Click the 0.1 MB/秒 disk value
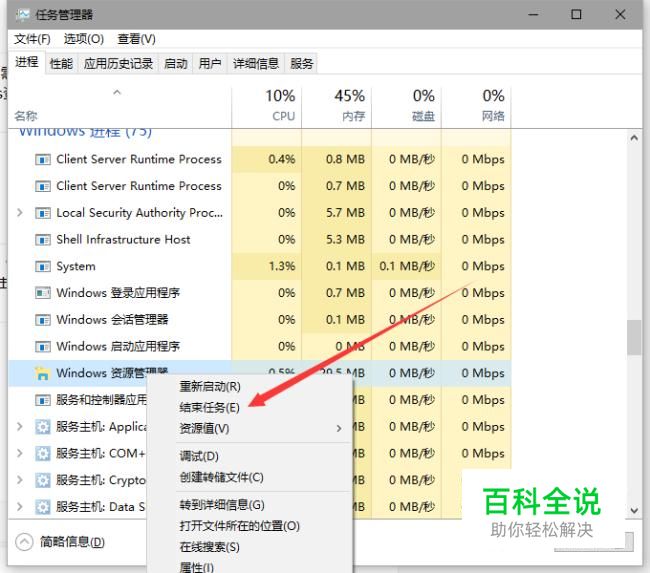The height and width of the screenshot is (573, 650). (407, 266)
